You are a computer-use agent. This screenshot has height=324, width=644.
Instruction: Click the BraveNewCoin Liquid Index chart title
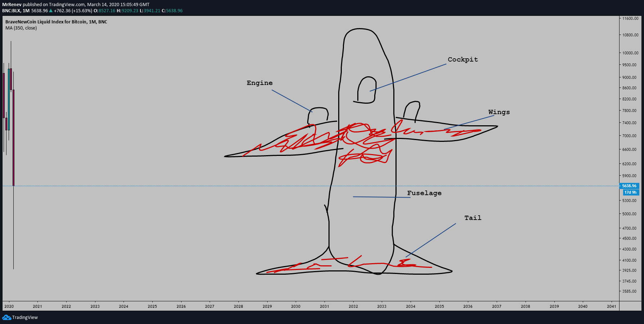coord(56,22)
